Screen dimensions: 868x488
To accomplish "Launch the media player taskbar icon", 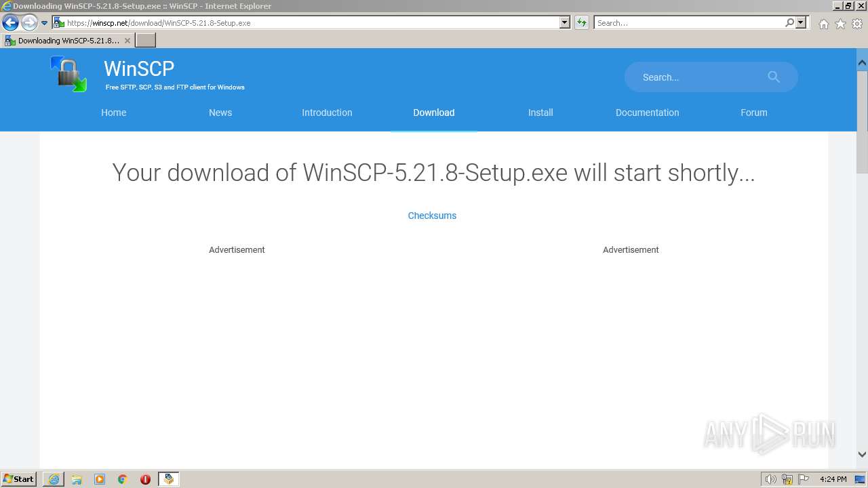I will point(100,479).
